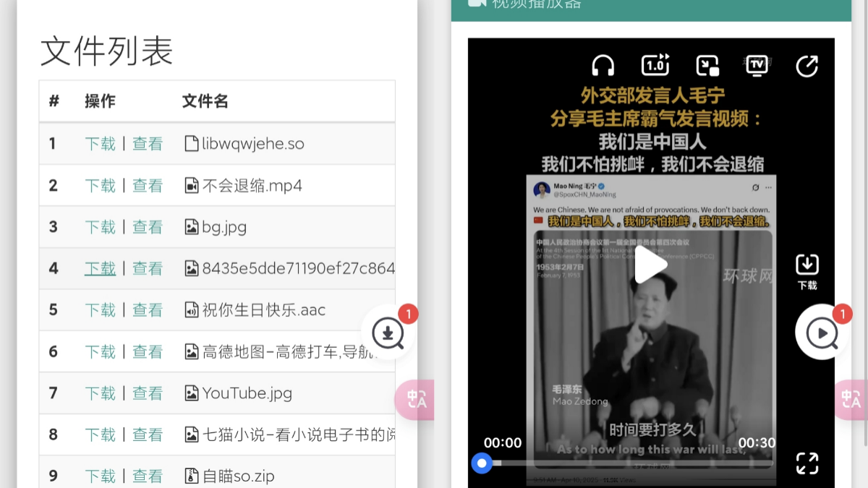
Task: Select file name 自瞄so.zip
Action: pyautogui.click(x=238, y=476)
